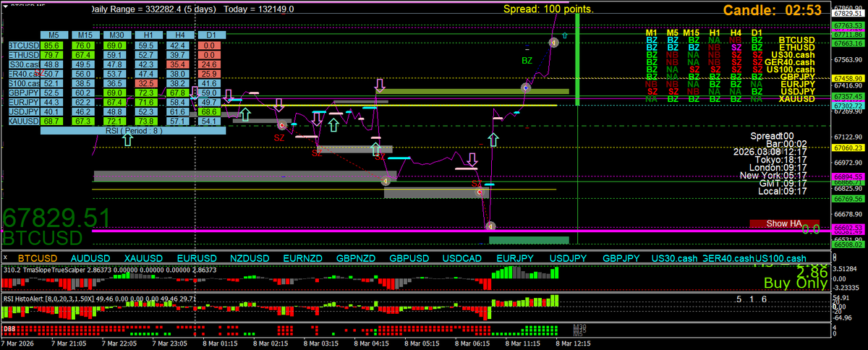Click the yellow 67060.23 price tag
The height and width of the screenshot is (350, 868).
tap(848, 148)
